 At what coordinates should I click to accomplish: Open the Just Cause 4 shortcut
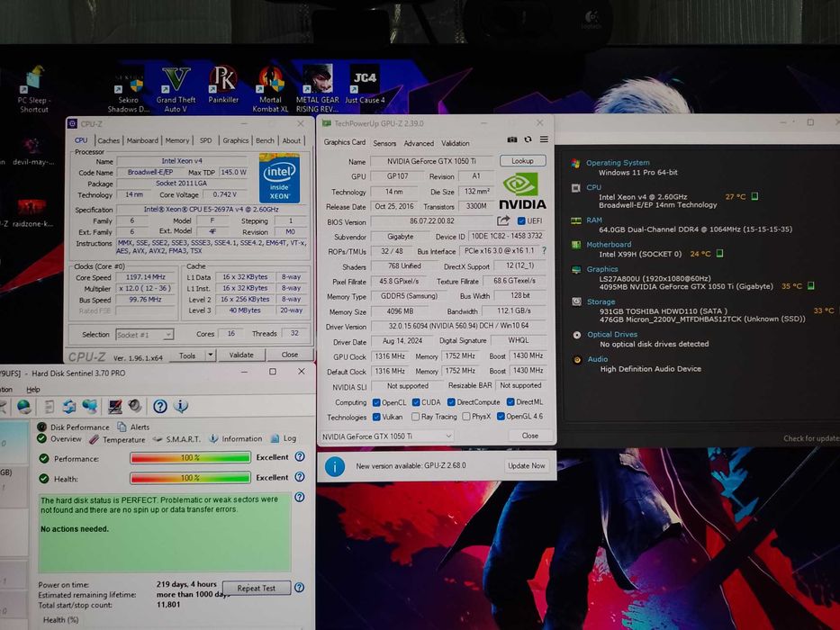365,85
